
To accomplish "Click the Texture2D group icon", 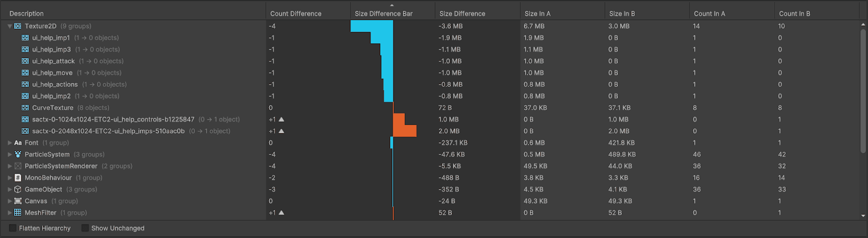I will pyautogui.click(x=18, y=26).
